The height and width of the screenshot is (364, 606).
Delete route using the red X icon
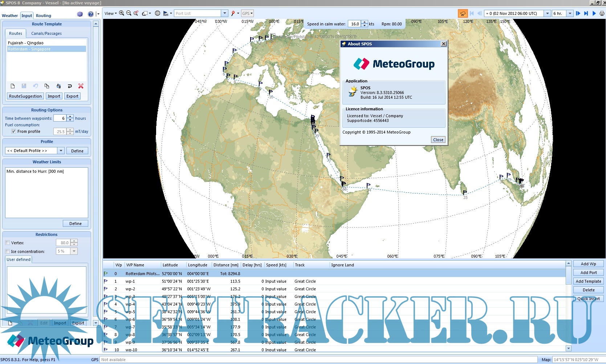(81, 86)
